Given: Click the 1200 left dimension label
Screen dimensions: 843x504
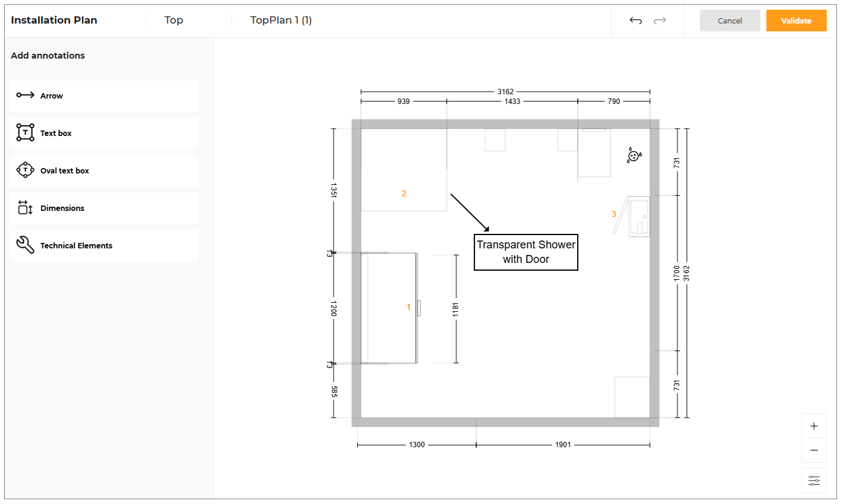Looking at the screenshot, I should click(334, 308).
